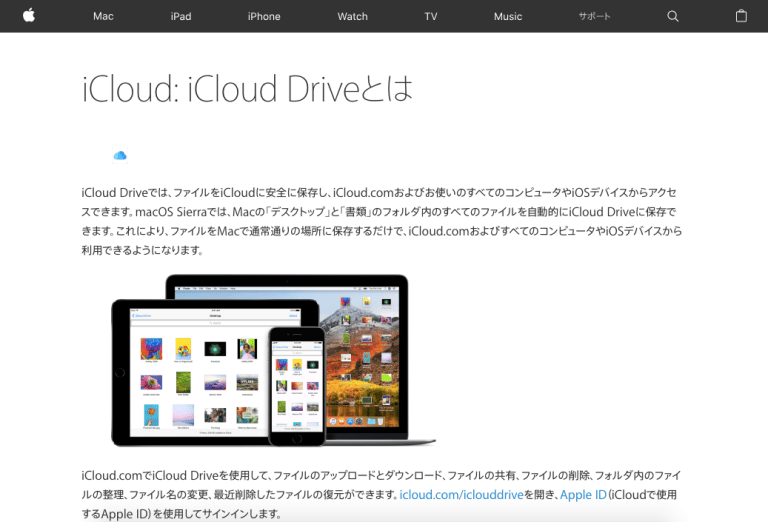
Task: Open the サポート support menu
Action: (x=595, y=16)
